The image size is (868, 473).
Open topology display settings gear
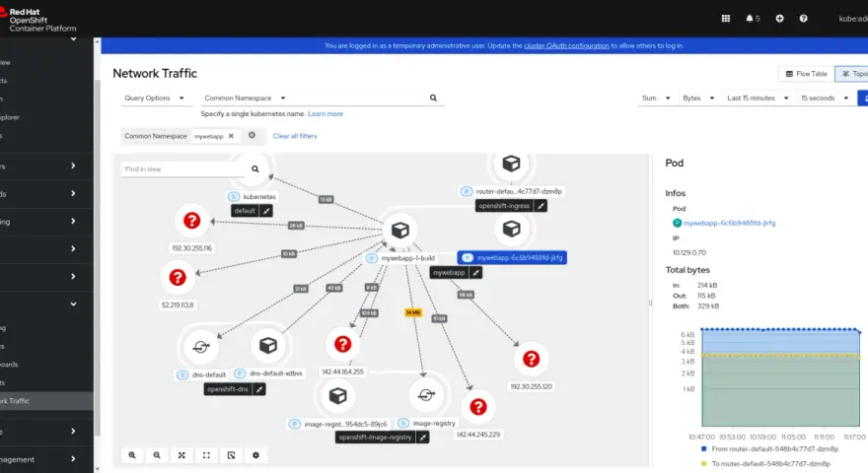255,455
